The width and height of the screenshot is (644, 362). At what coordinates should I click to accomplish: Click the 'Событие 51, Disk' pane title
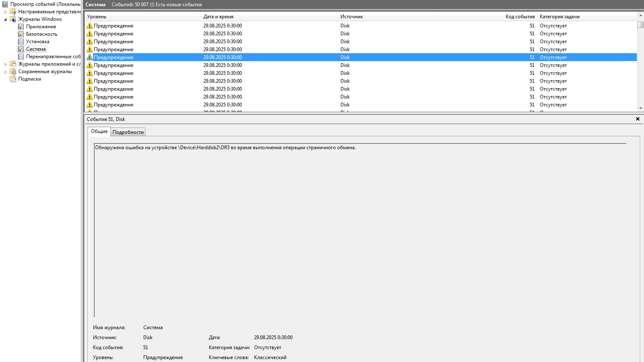click(106, 119)
